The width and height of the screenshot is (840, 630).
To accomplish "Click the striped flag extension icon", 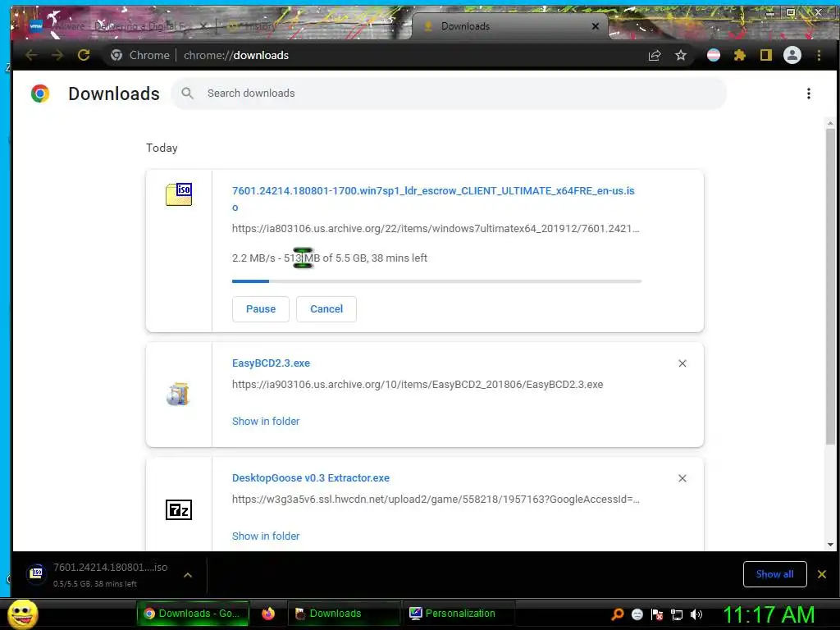I will tap(714, 55).
